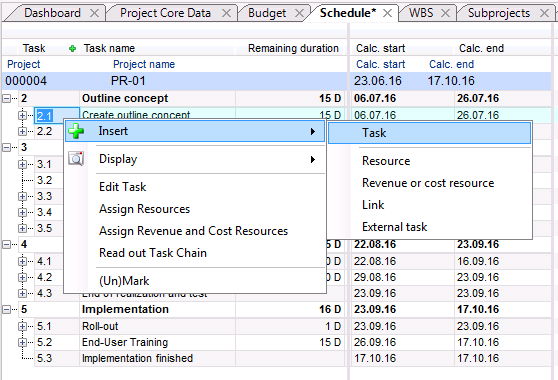Image resolution: width=558 pixels, height=380 pixels.
Task: Collapse task group 2 Outline concept
Action: [7, 99]
